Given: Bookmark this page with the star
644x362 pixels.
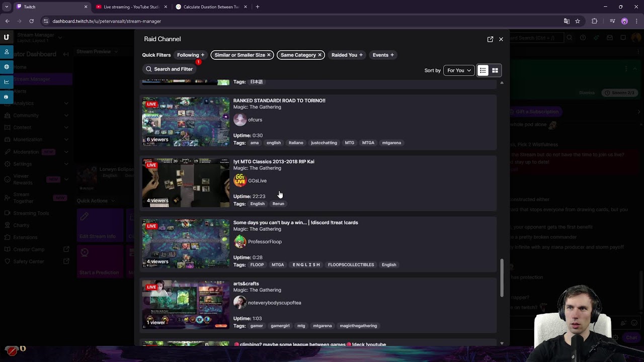Looking at the screenshot, I should coord(578,21).
